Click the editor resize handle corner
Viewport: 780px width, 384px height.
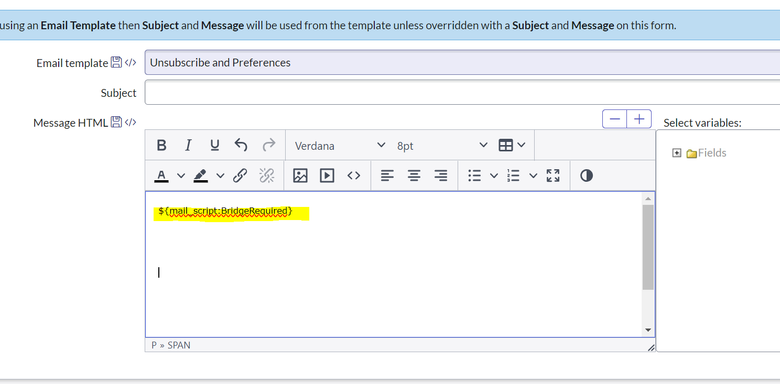[x=651, y=348]
